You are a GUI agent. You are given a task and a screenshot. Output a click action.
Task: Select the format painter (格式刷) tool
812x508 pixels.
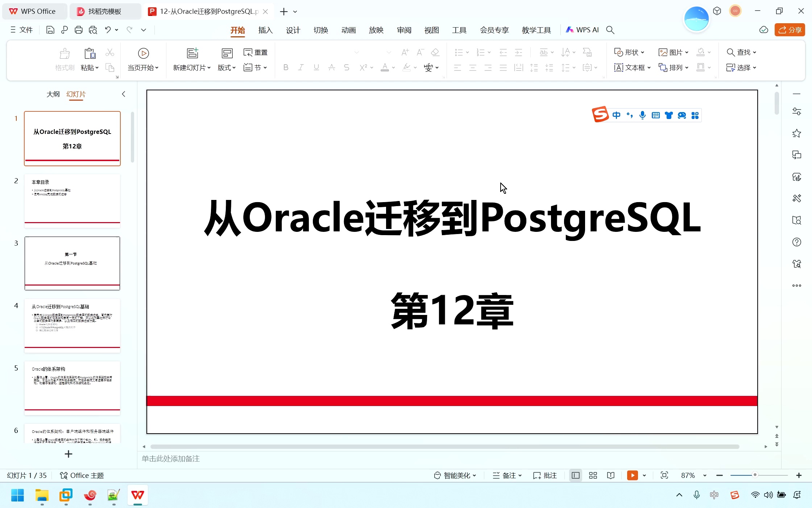tap(64, 59)
